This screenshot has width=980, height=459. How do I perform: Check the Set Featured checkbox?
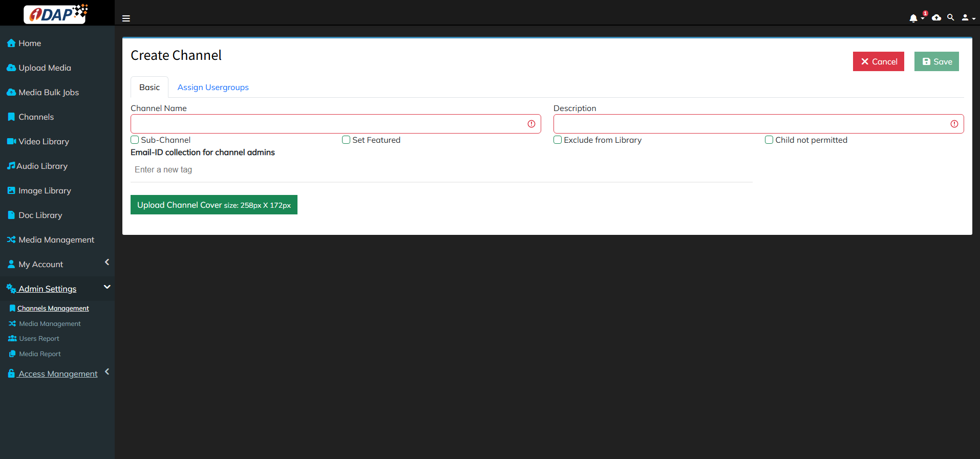pyautogui.click(x=346, y=140)
